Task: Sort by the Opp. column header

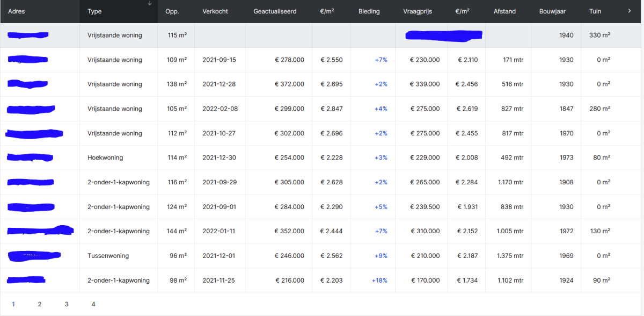Action: (x=172, y=11)
